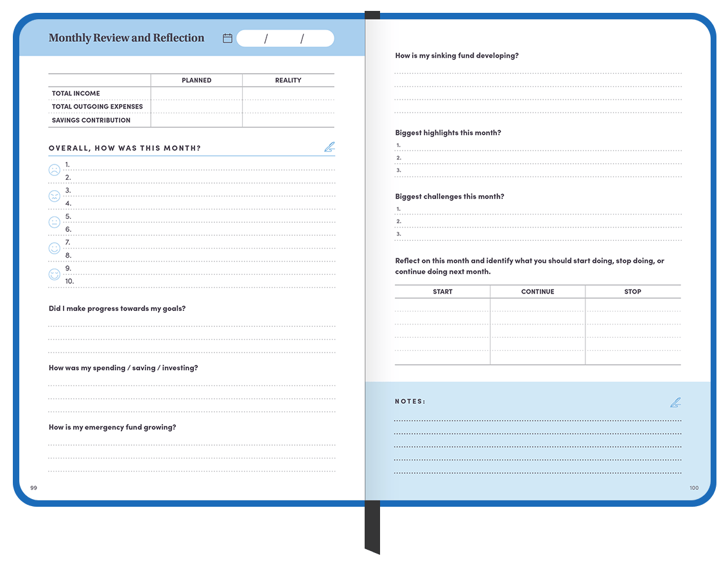Click the date input pill in header
This screenshot has height=562, width=728.
(x=285, y=39)
